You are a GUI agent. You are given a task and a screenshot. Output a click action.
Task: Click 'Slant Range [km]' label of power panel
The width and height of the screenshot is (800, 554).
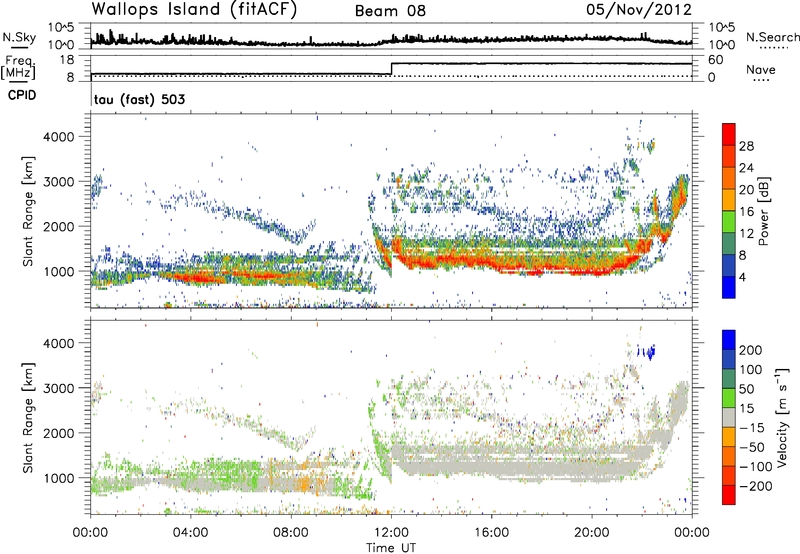click(29, 211)
